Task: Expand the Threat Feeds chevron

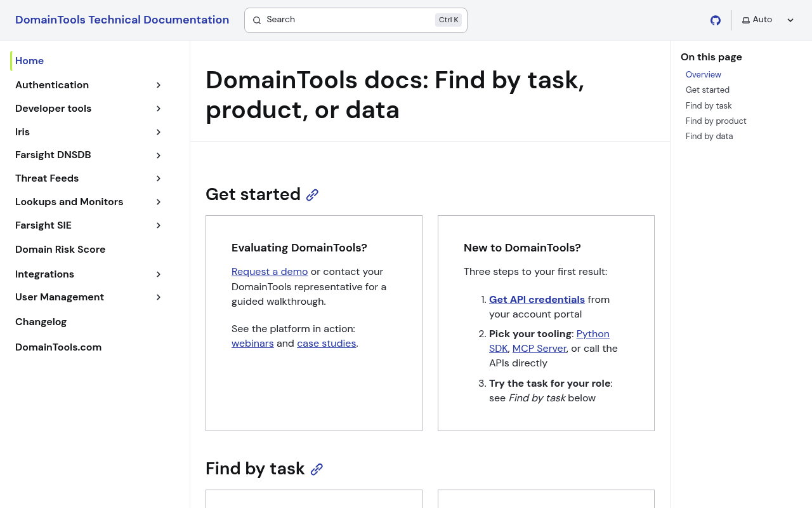Action: pyautogui.click(x=159, y=178)
